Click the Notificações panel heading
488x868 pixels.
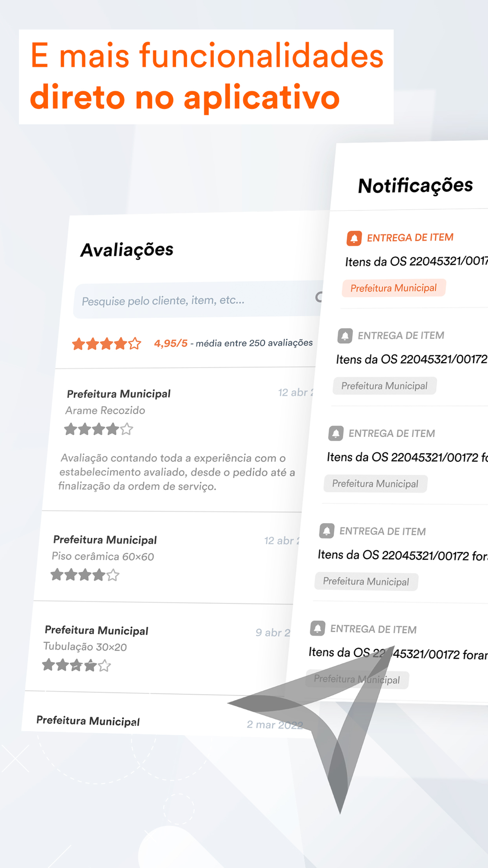415,186
